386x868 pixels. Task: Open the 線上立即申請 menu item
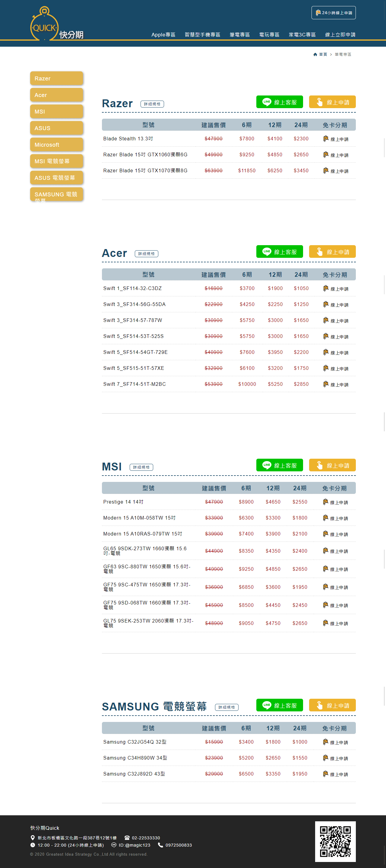pyautogui.click(x=340, y=35)
